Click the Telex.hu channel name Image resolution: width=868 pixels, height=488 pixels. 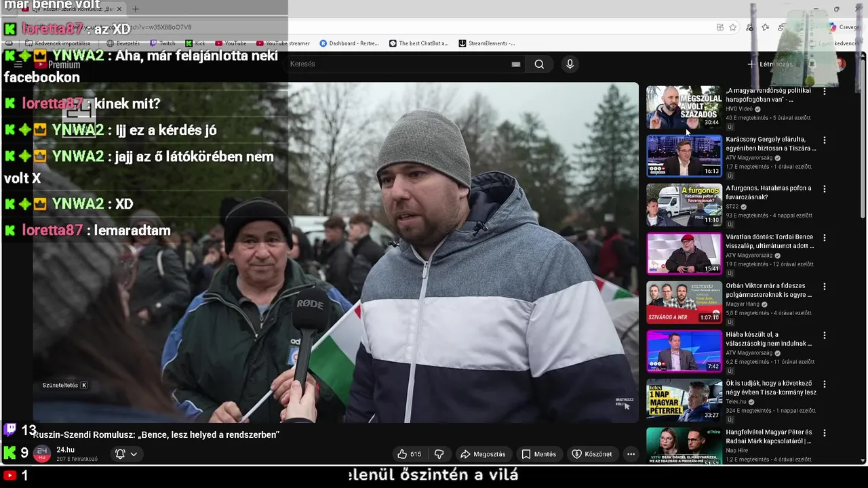pos(736,402)
